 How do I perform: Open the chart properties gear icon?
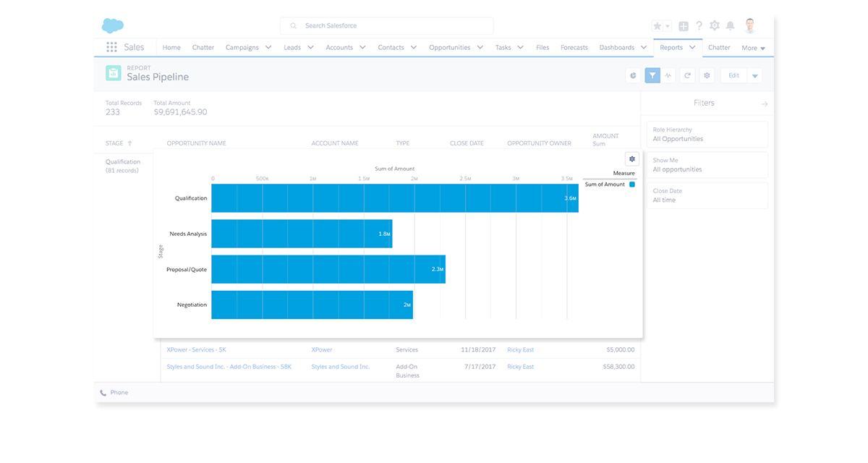(x=632, y=159)
